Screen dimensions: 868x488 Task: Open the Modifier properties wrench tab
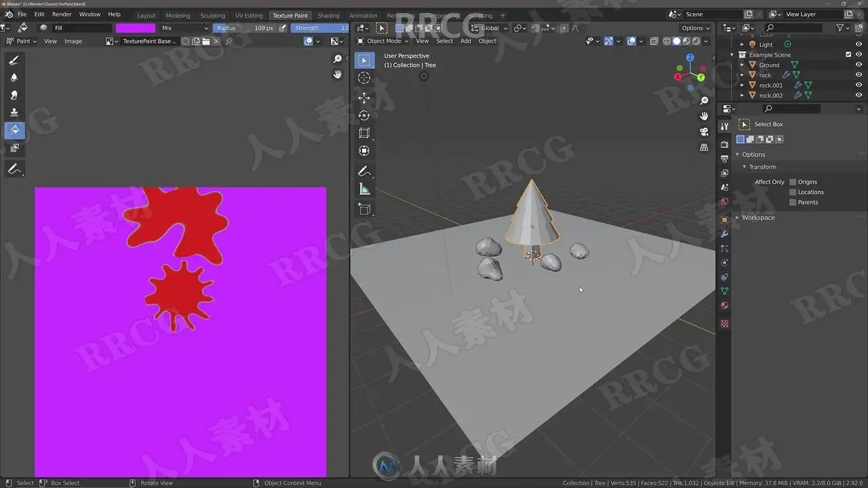[724, 234]
